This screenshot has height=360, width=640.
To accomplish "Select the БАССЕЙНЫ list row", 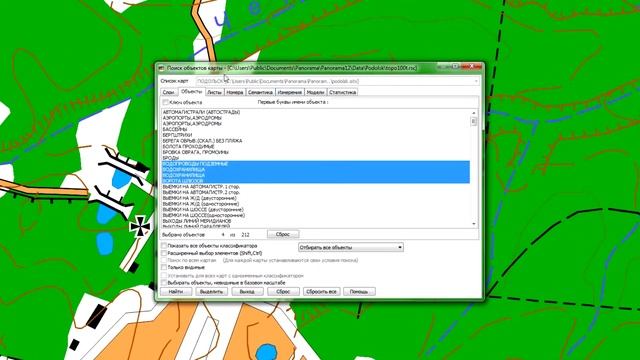I will [316, 129].
